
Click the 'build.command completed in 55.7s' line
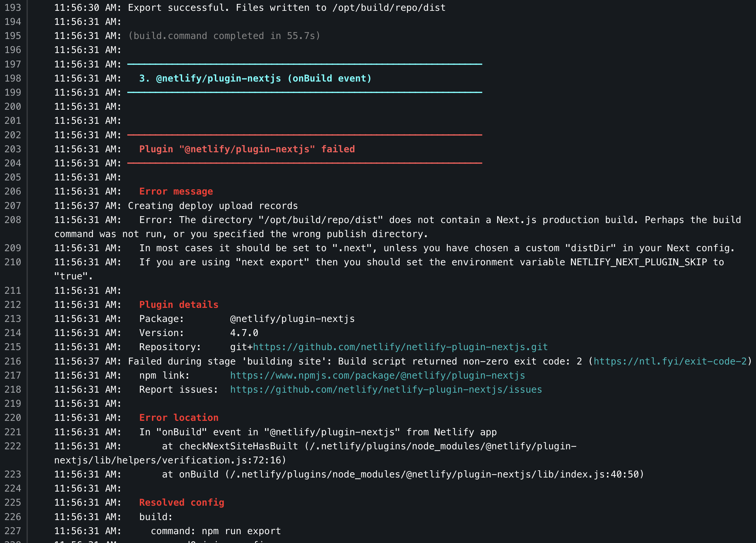[x=224, y=36]
